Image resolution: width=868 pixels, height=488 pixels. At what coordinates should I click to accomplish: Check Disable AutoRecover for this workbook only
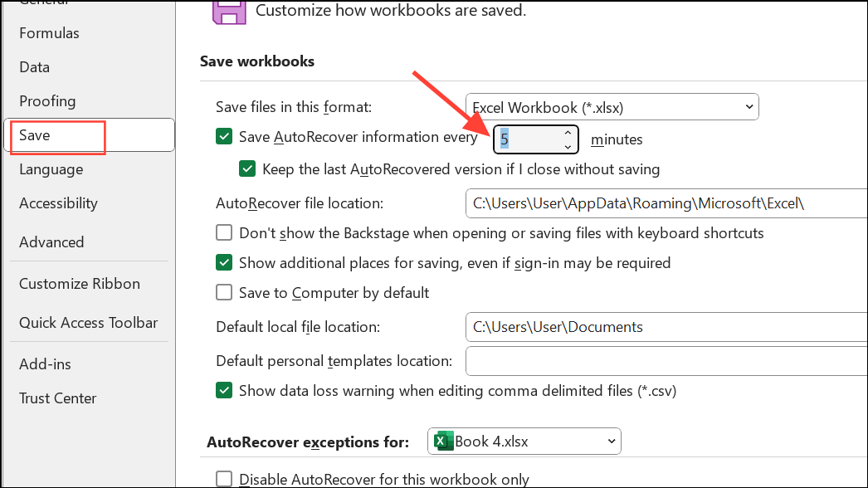point(223,479)
